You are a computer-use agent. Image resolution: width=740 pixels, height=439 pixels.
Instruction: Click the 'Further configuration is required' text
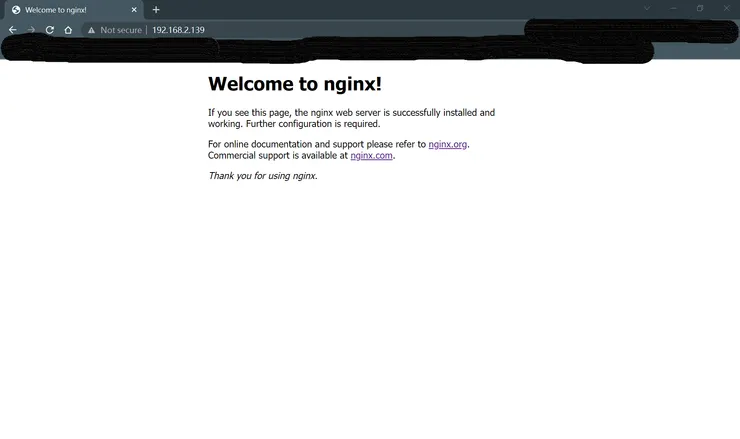313,124
